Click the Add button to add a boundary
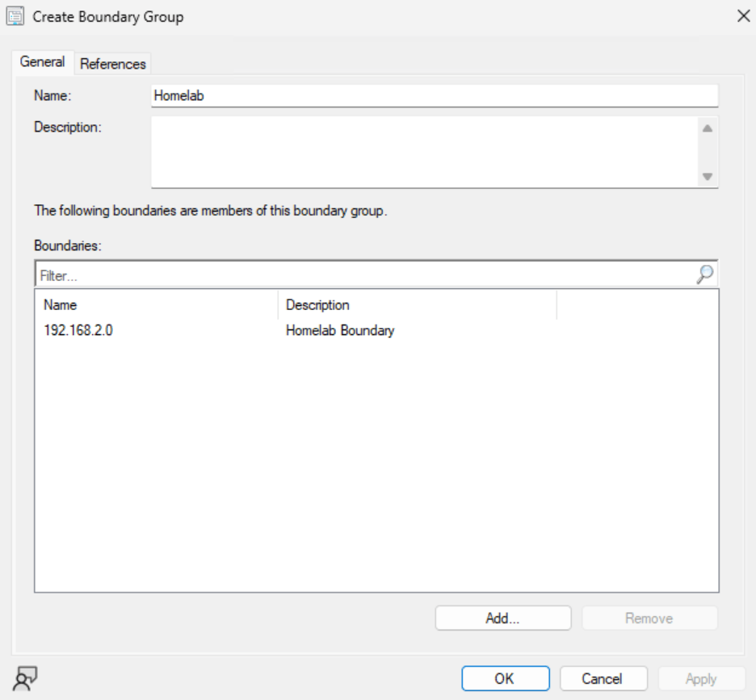756x700 pixels. [x=502, y=618]
